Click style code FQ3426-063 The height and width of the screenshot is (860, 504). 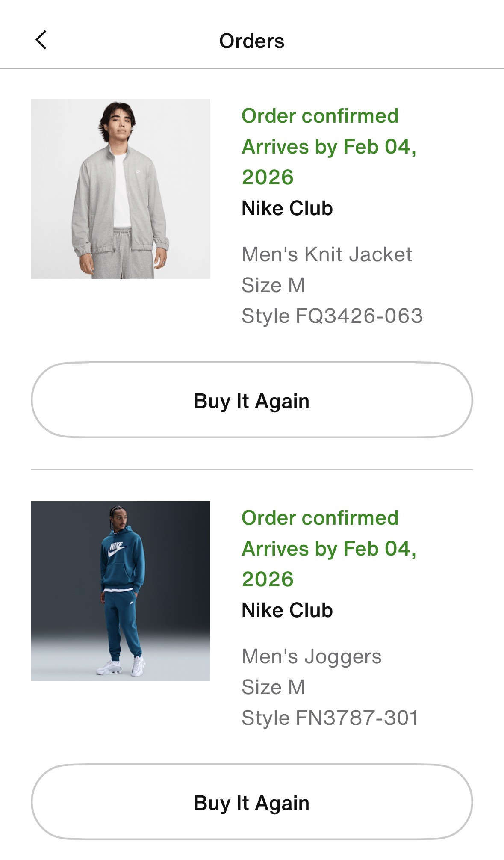(332, 316)
